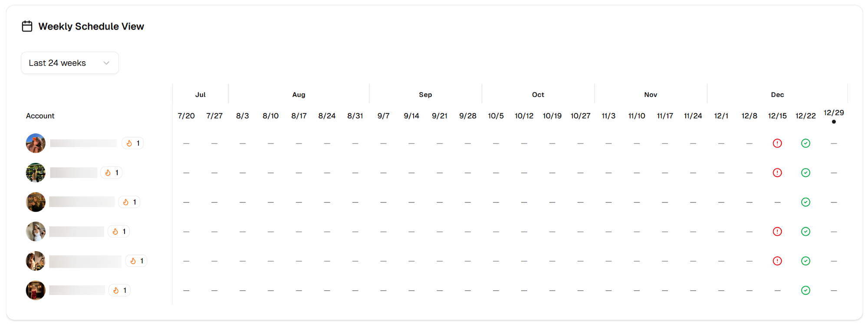Select the flame badge on the bottom account row

119,290
